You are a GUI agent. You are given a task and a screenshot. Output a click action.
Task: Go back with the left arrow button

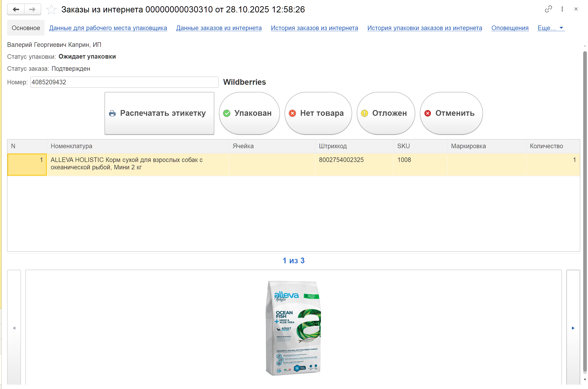pyautogui.click(x=16, y=9)
